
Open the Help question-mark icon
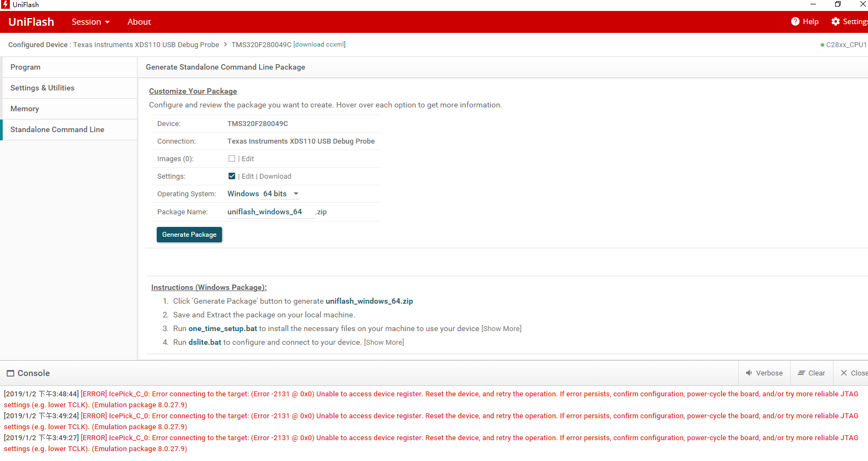795,21
